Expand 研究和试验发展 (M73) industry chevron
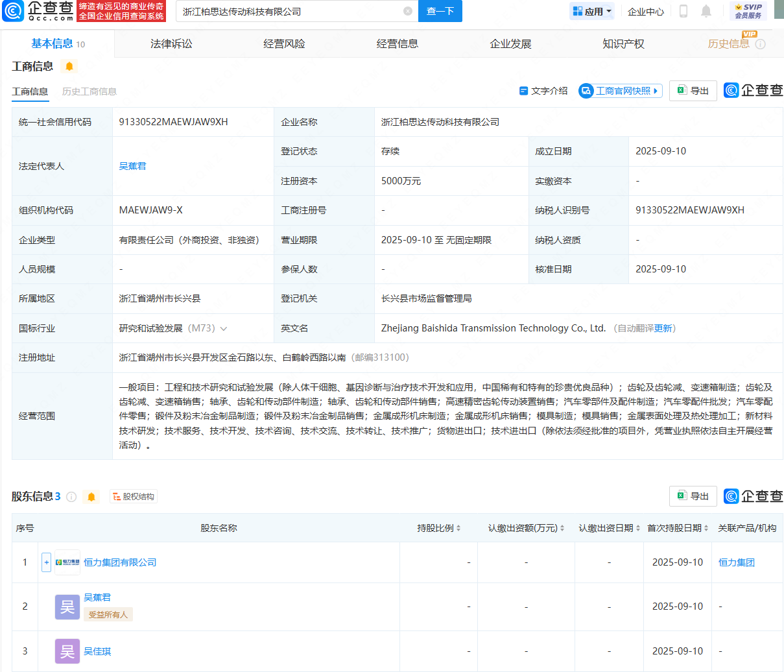 pyautogui.click(x=224, y=329)
